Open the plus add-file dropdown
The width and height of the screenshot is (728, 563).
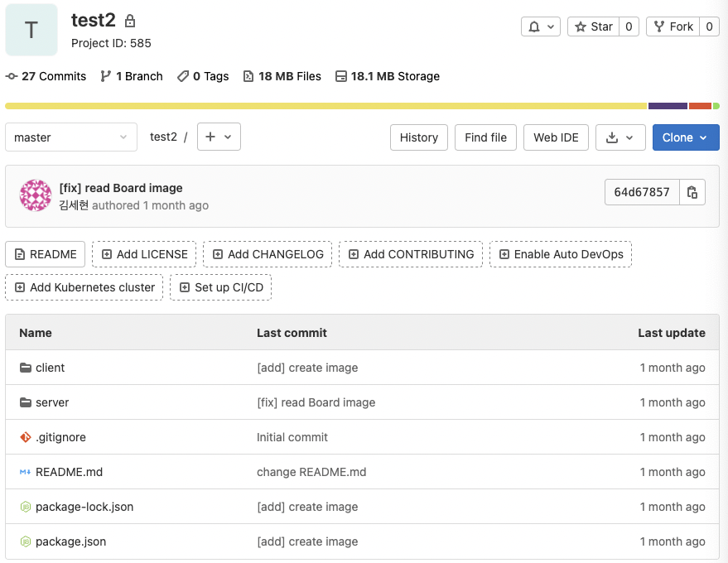(x=219, y=137)
